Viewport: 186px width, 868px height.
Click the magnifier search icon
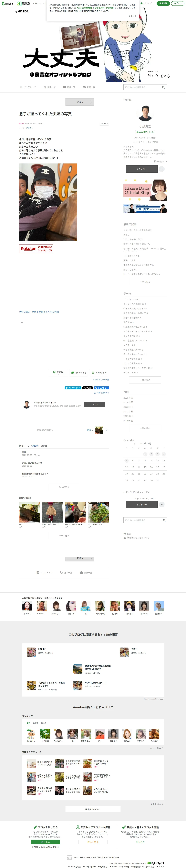click(x=163, y=87)
